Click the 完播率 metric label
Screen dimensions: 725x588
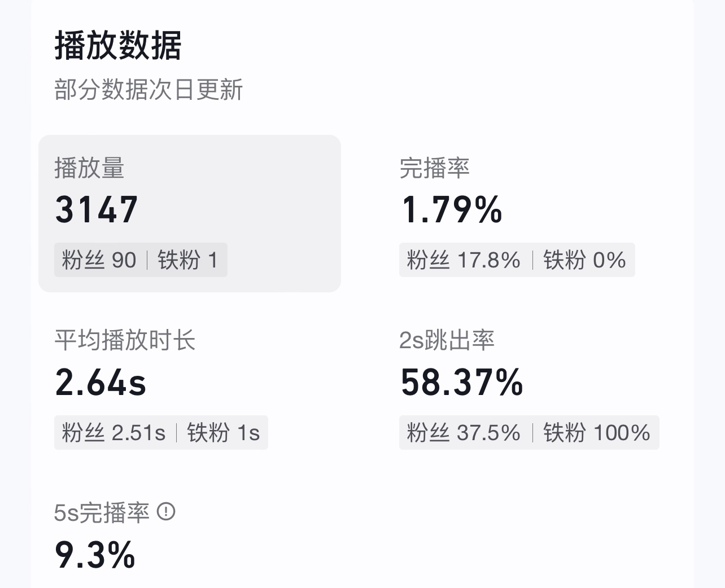[x=434, y=168]
